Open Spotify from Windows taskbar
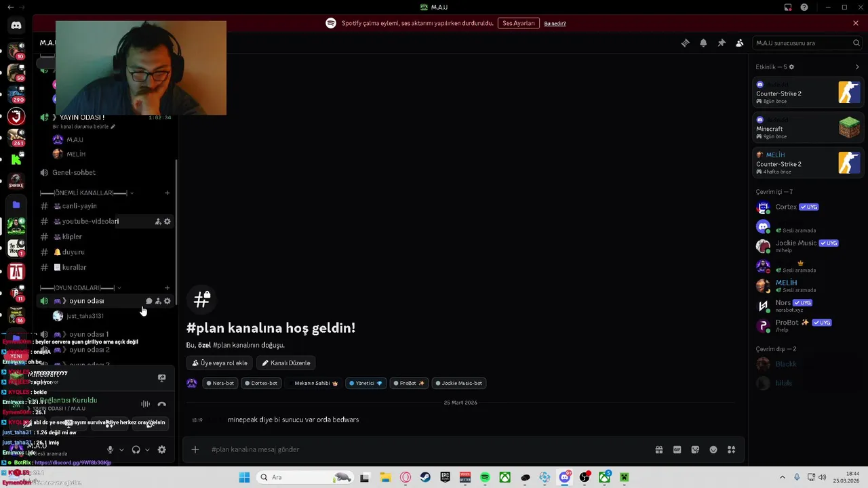The image size is (868, 488). [485, 477]
